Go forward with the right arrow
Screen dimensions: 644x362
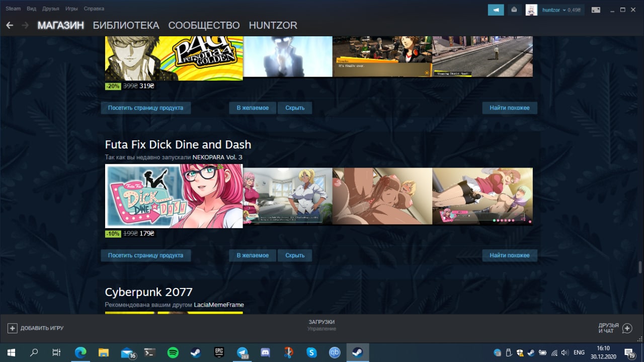pyautogui.click(x=25, y=25)
